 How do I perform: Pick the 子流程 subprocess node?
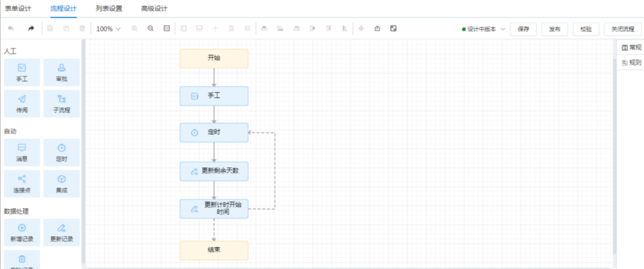62,103
